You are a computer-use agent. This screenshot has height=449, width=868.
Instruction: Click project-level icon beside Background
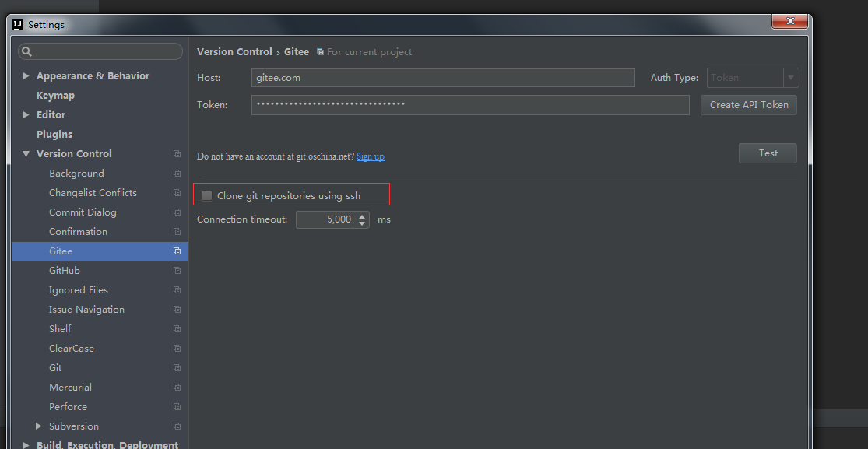[177, 174]
